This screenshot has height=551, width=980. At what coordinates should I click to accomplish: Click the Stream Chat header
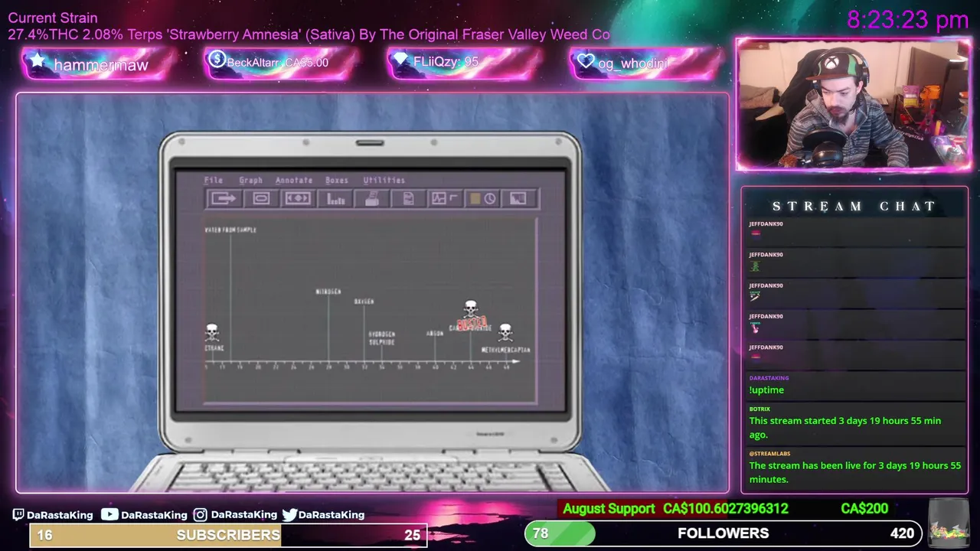click(854, 206)
